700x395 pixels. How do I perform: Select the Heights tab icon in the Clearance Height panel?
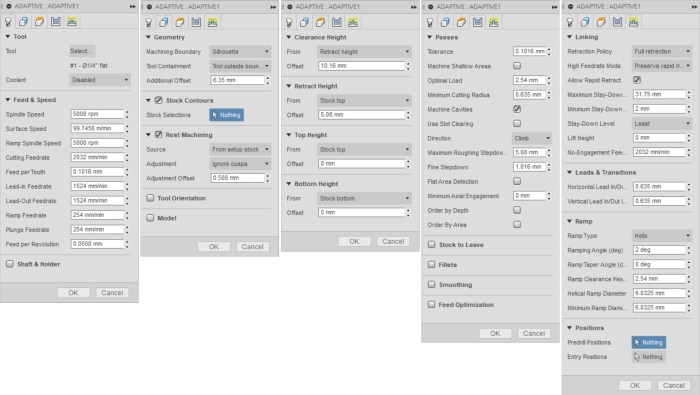point(321,22)
